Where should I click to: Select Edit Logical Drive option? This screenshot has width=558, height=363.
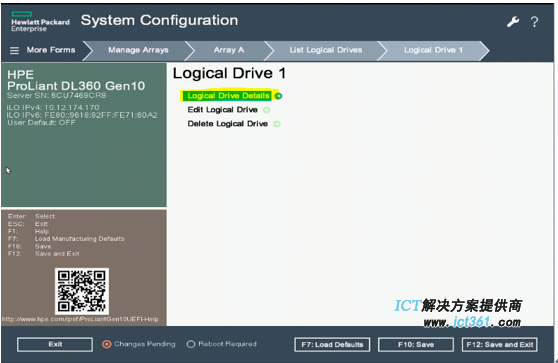tap(222, 110)
